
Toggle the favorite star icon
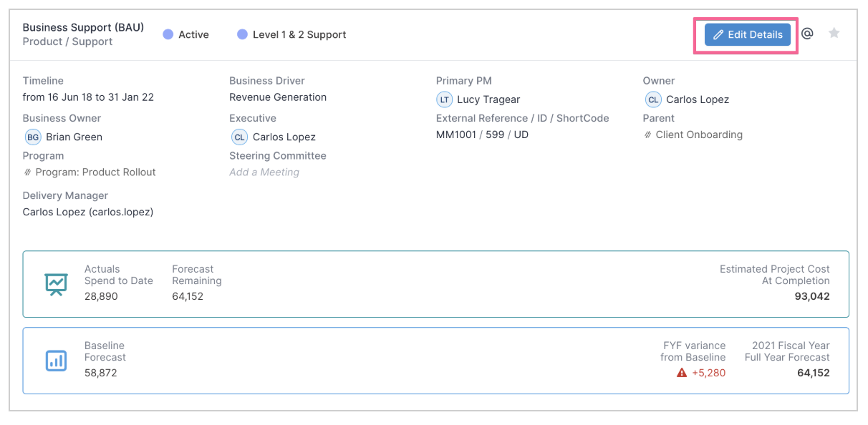click(834, 33)
